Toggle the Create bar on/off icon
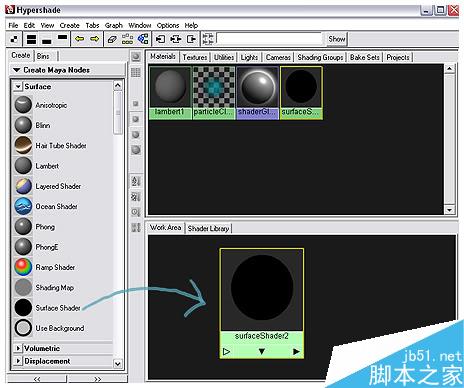 [14, 39]
